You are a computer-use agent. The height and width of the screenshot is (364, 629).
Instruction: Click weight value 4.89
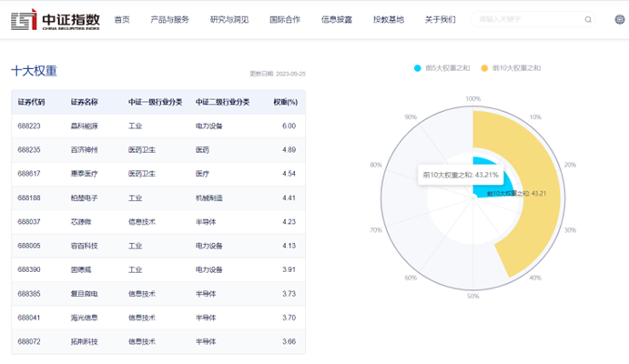[289, 150]
